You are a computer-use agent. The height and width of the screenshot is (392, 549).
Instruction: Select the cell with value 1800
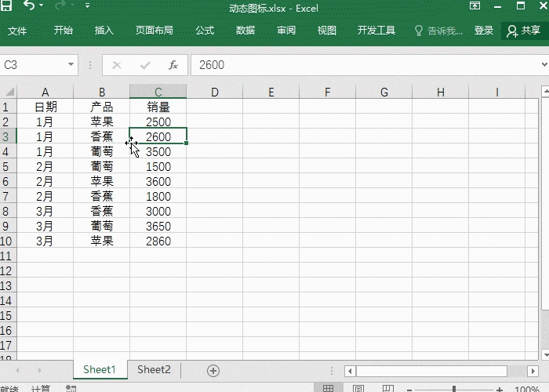[158, 196]
